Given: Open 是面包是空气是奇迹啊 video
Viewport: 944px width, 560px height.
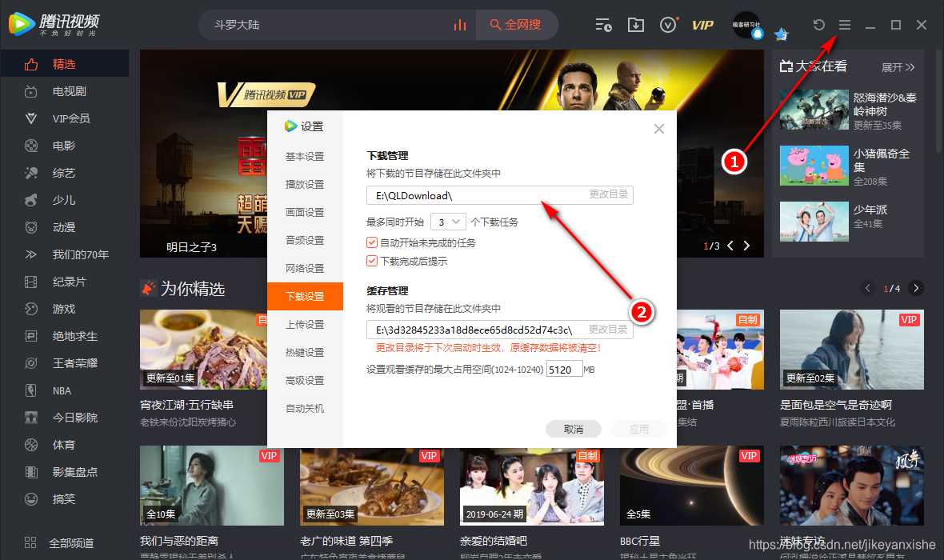Looking at the screenshot, I should tap(851, 350).
